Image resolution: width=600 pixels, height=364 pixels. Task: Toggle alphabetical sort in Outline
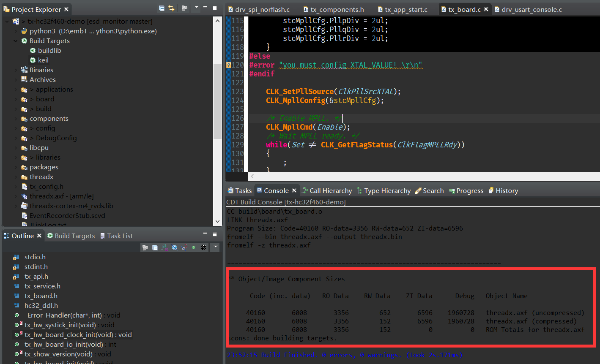(164, 247)
